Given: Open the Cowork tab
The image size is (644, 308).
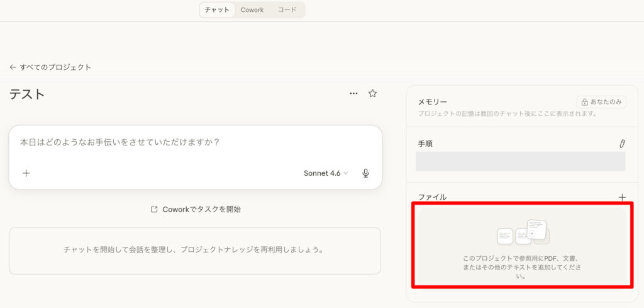Looking at the screenshot, I should tap(252, 10).
